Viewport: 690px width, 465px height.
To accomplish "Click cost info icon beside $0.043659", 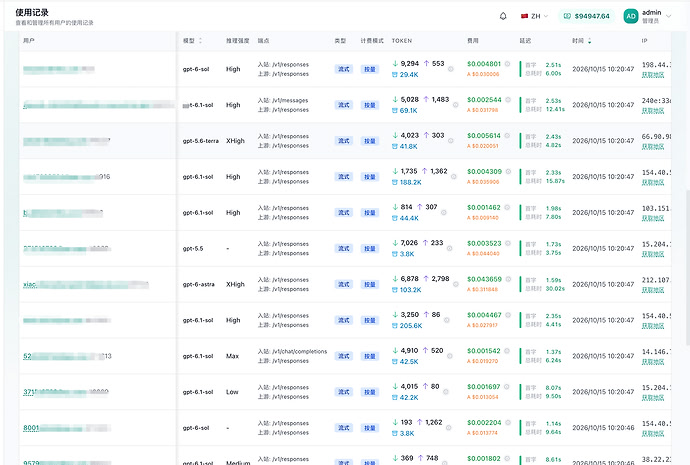I will pos(508,279).
